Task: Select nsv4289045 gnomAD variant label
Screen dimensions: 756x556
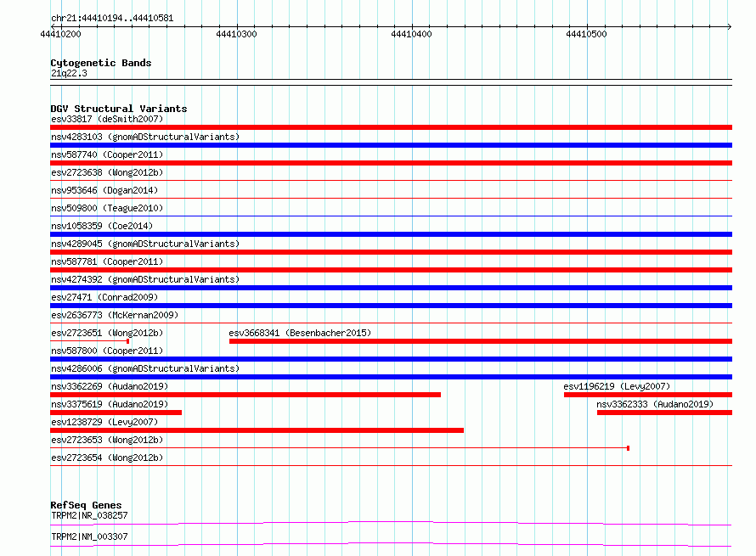Action: tap(145, 244)
